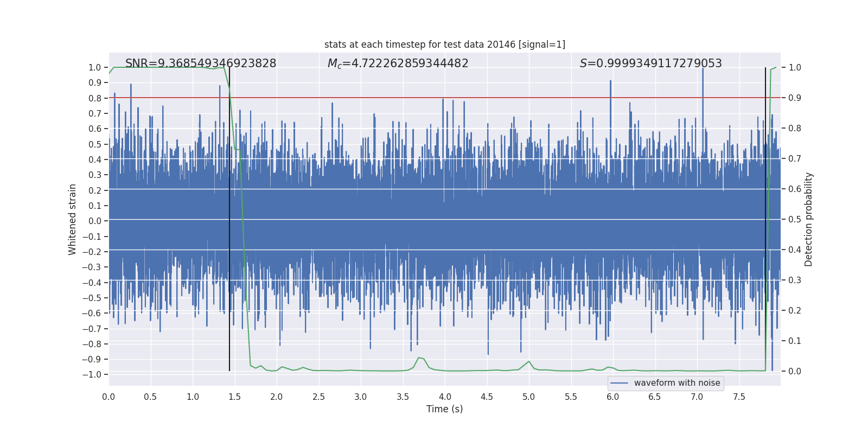Screen dimensions: 868x434
Task: Click the black vertical marker near 1.45 seconds
Action: pyautogui.click(x=229, y=219)
